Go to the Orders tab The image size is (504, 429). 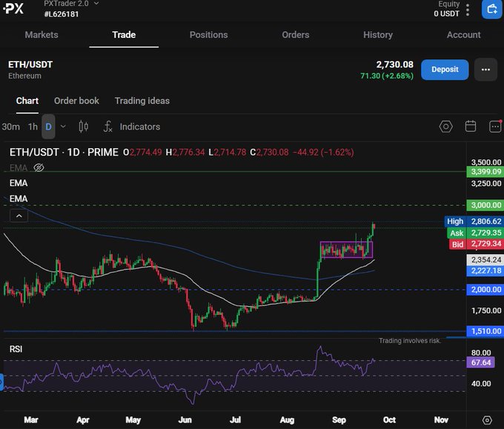[296, 35]
